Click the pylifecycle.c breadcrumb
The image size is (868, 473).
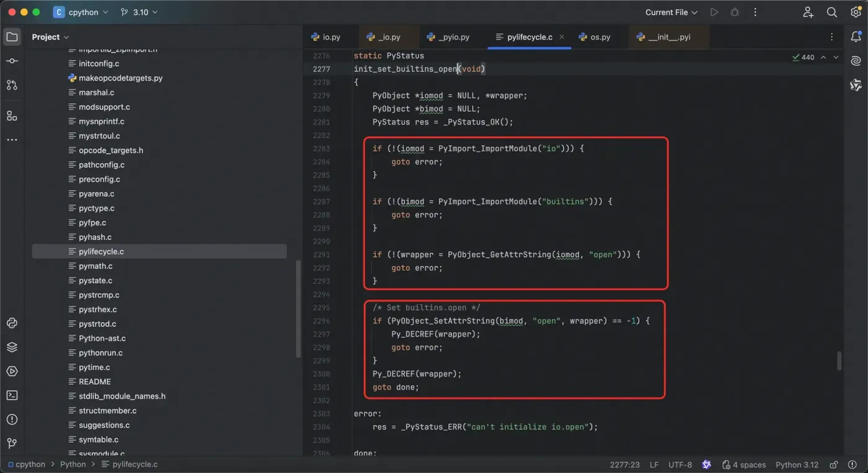coord(130,464)
